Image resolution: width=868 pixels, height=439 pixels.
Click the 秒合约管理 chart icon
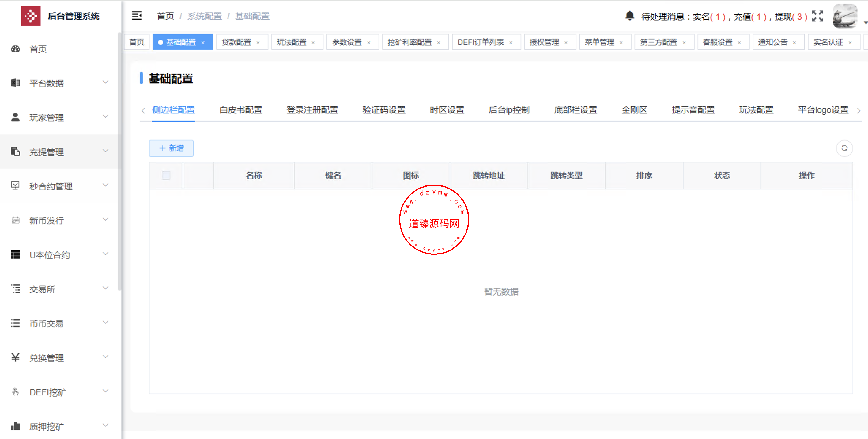[16, 186]
